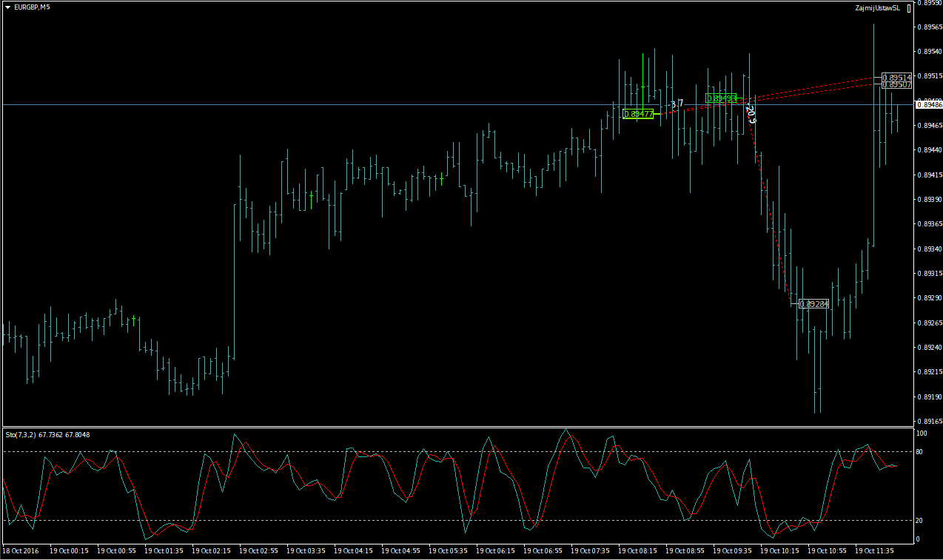This screenshot has width=943, height=560.
Task: Click the 3.7 pips result label
Action: pyautogui.click(x=677, y=104)
